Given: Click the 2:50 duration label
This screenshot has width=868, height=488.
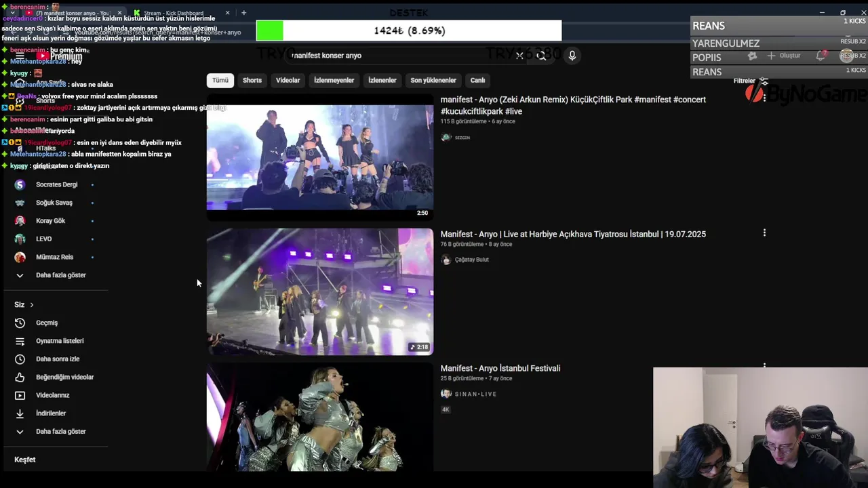Looking at the screenshot, I should [422, 213].
